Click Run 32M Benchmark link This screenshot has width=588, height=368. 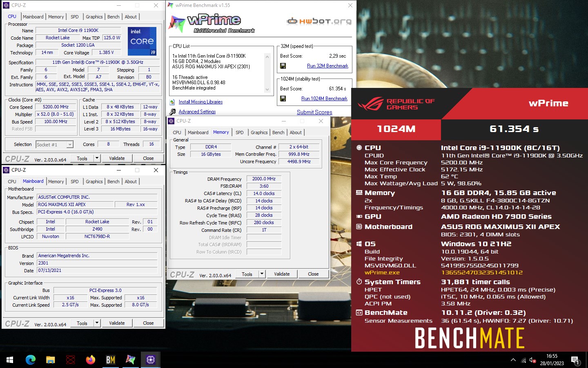tap(327, 66)
